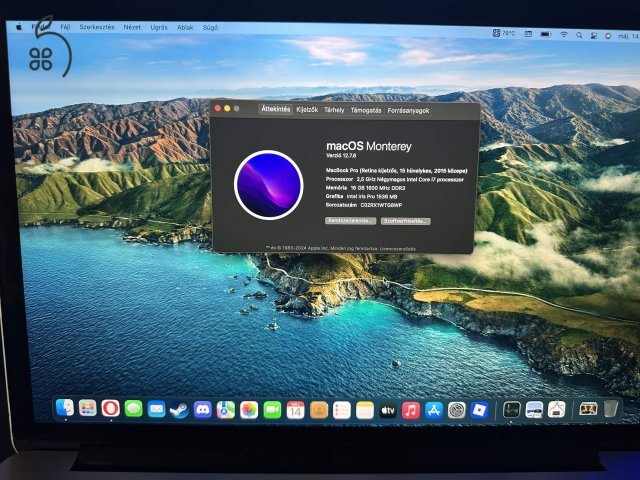The height and width of the screenshot is (480, 640).
Task: Click the macOS Monterey logo image
Action: tap(269, 184)
